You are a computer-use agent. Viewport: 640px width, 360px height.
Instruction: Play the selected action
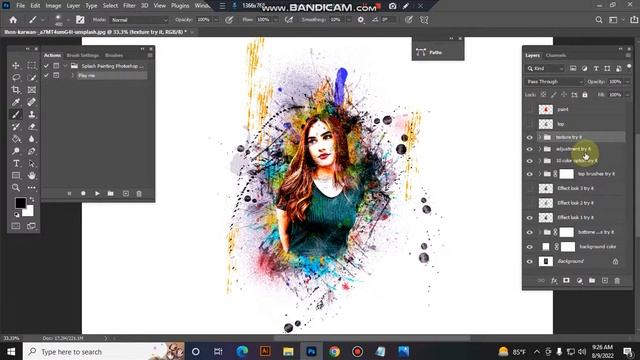pyautogui.click(x=97, y=193)
